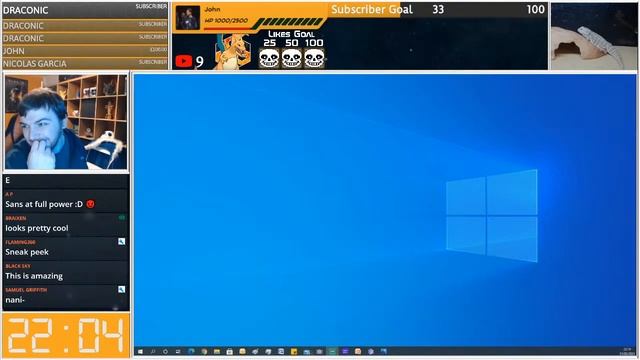This screenshot has width=640, height=360.
Task: Click the Charizard graphic in the overlay
Action: (232, 52)
